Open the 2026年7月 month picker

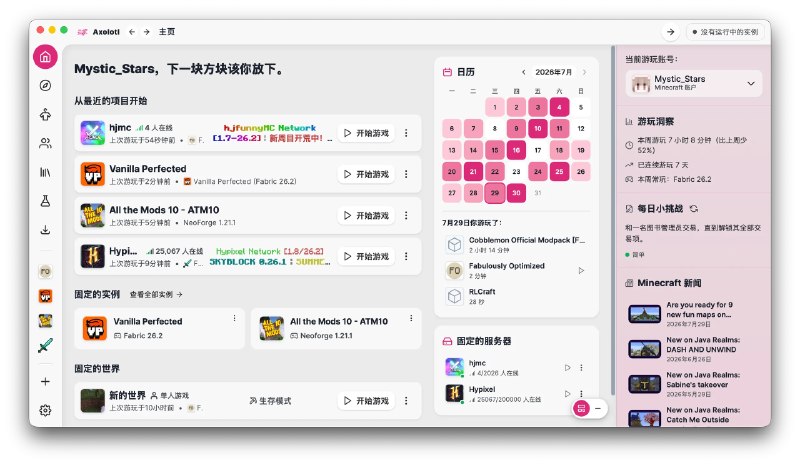coord(554,72)
